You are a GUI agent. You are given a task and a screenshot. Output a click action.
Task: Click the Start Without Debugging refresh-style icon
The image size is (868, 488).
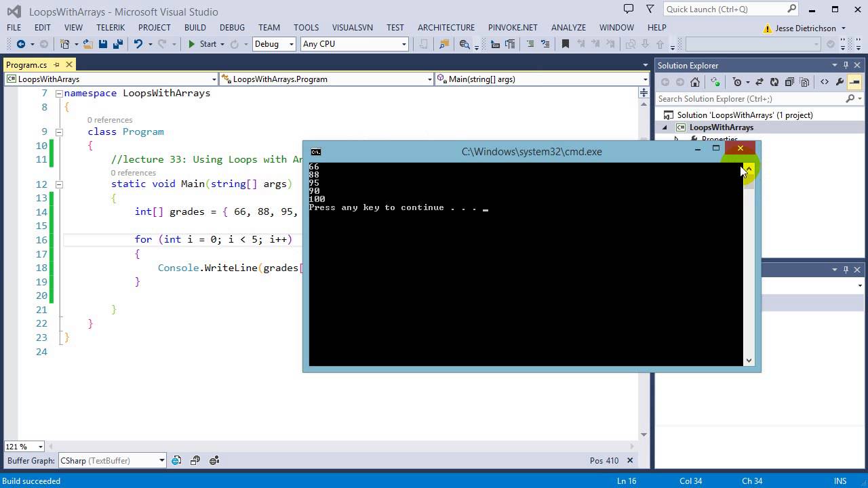point(235,44)
